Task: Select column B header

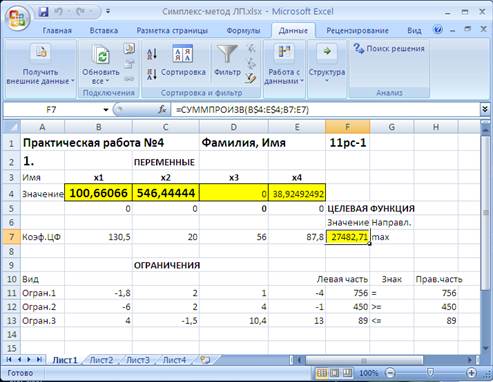Action: [x=98, y=127]
